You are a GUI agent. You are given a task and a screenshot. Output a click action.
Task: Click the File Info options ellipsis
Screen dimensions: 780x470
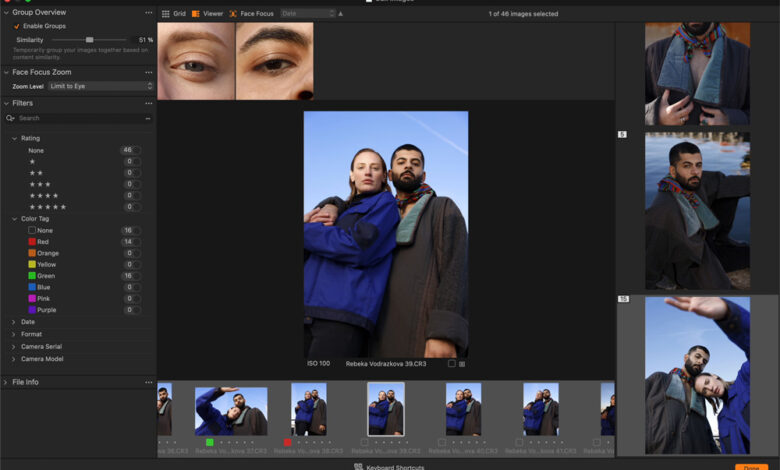149,382
